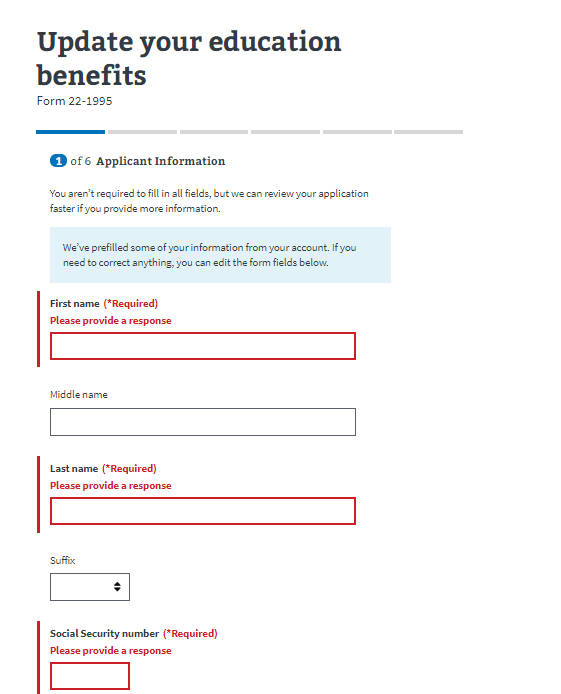Click the Social Security number field
The height and width of the screenshot is (694, 561).
coord(90,676)
